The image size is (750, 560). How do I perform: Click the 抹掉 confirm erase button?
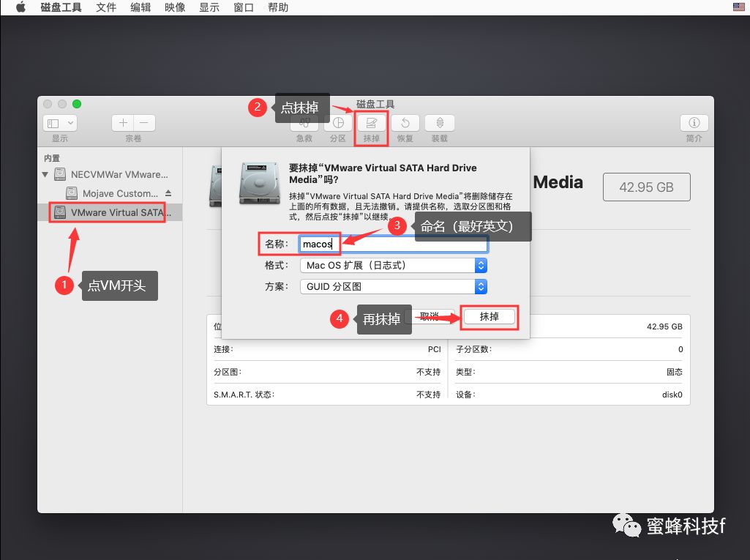point(489,316)
